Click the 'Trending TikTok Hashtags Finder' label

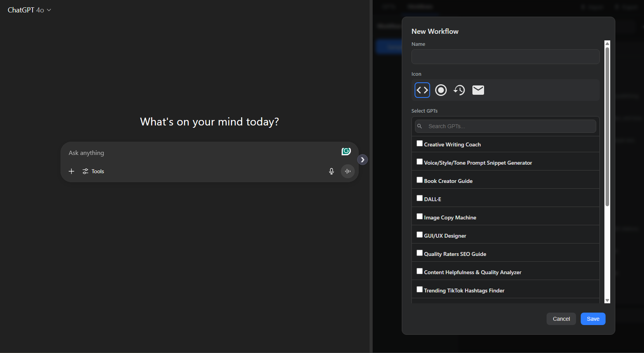click(x=464, y=290)
